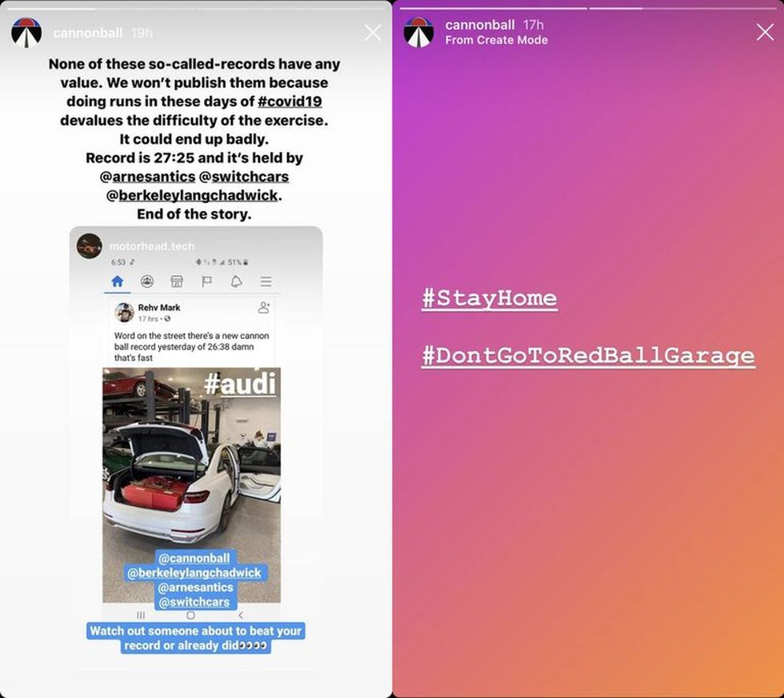Open cannonball profile avatar in right story

click(x=418, y=33)
